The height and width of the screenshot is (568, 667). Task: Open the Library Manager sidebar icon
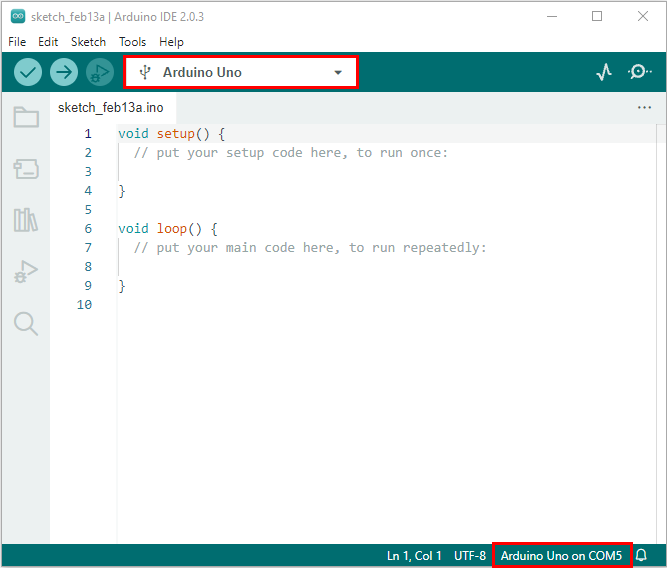[26, 220]
